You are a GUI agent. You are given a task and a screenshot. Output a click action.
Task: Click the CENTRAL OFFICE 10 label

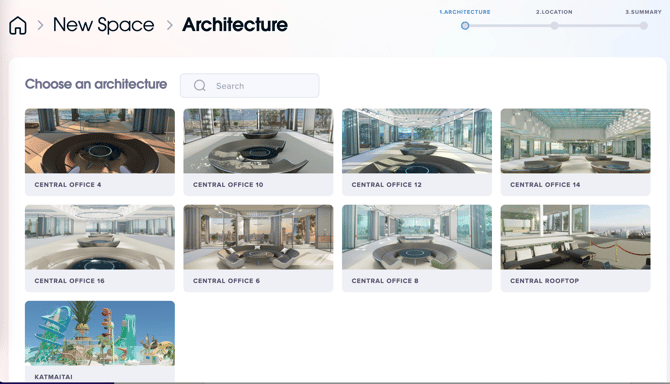click(228, 185)
